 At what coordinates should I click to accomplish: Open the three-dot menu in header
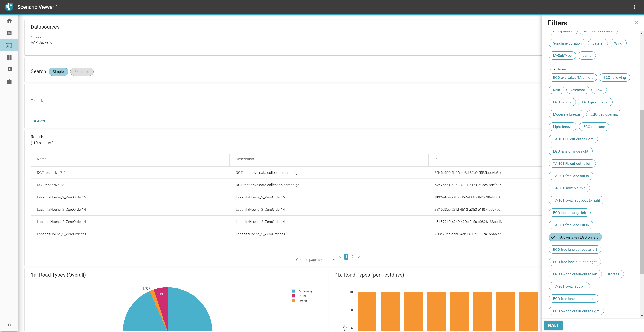634,7
